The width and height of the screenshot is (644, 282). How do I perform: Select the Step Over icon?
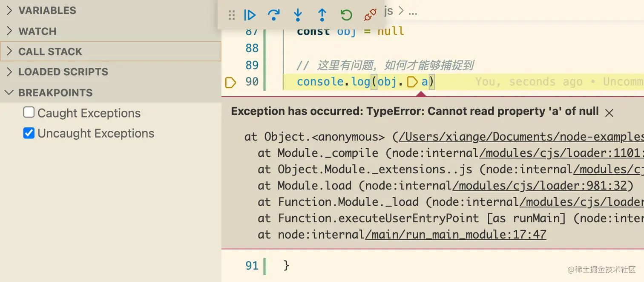coord(274,15)
